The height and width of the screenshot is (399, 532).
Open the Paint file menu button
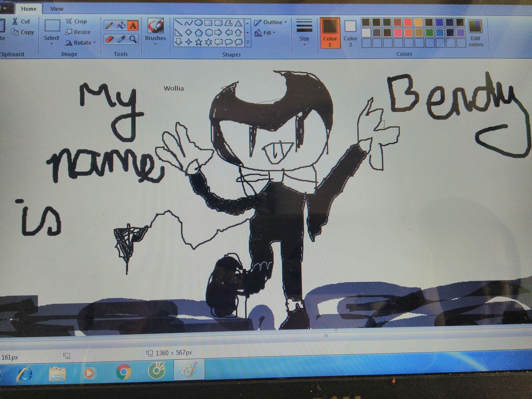pos(6,8)
